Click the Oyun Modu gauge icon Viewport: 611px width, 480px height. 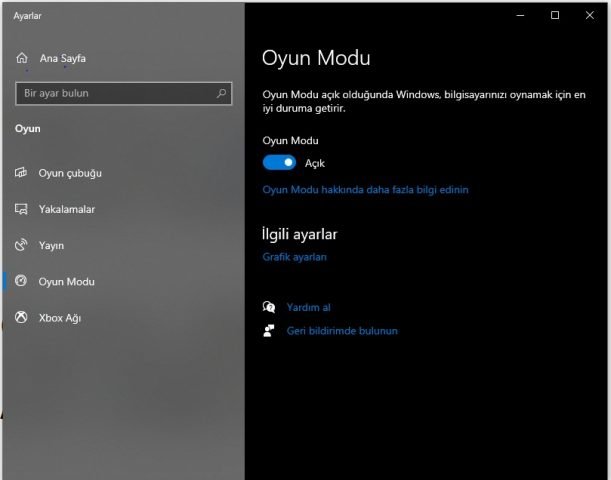click(21, 281)
